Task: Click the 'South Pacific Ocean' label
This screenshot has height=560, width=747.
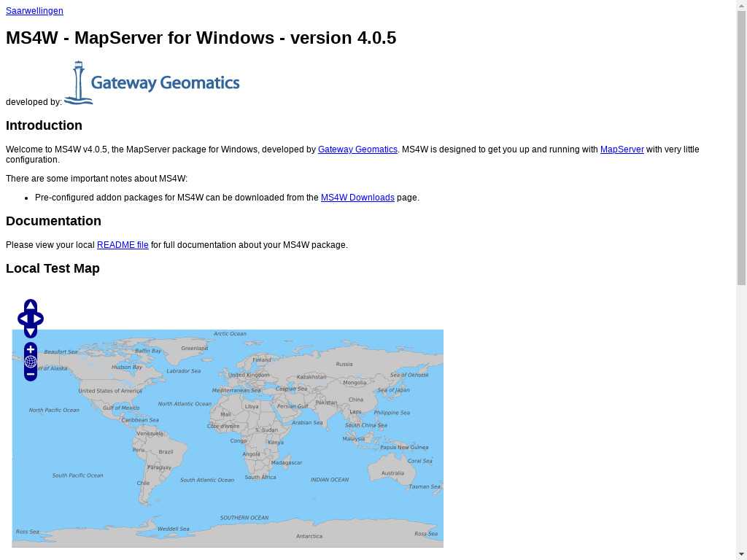Action: click(x=77, y=475)
